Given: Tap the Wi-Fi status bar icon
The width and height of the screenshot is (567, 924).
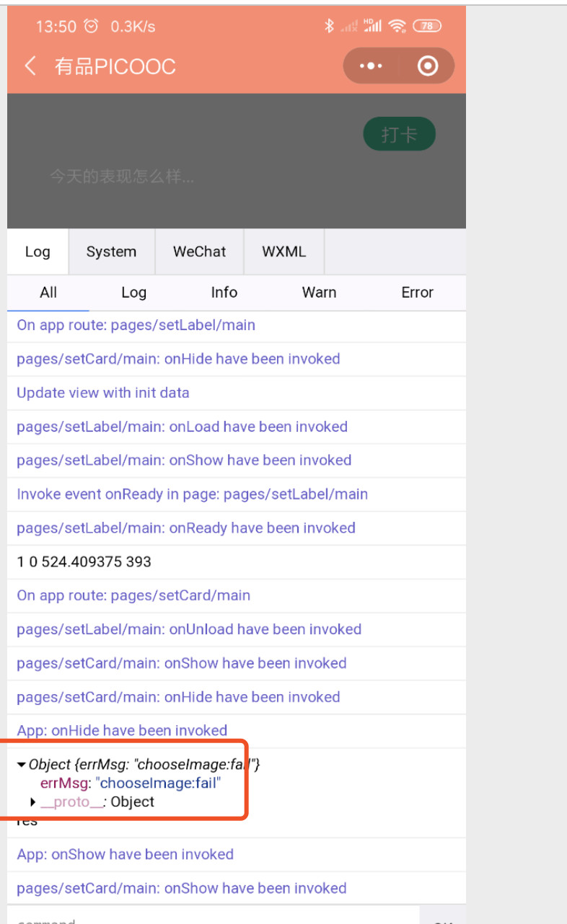Looking at the screenshot, I should point(397,27).
